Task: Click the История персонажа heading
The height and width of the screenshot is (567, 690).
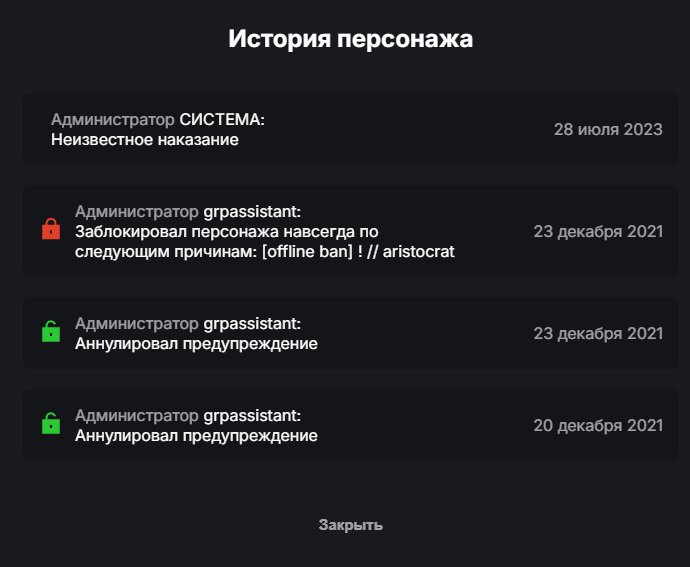Action: coord(350,39)
